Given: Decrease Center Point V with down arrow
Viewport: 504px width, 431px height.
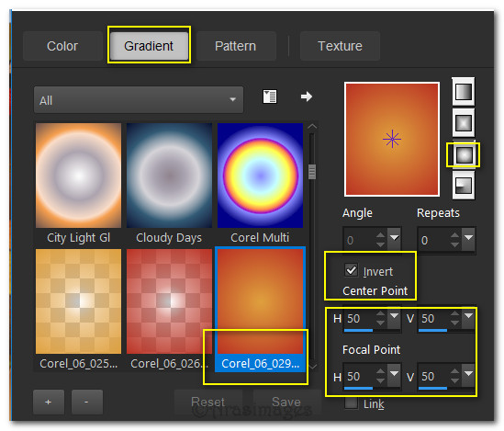Looking at the screenshot, I should click(x=454, y=323).
